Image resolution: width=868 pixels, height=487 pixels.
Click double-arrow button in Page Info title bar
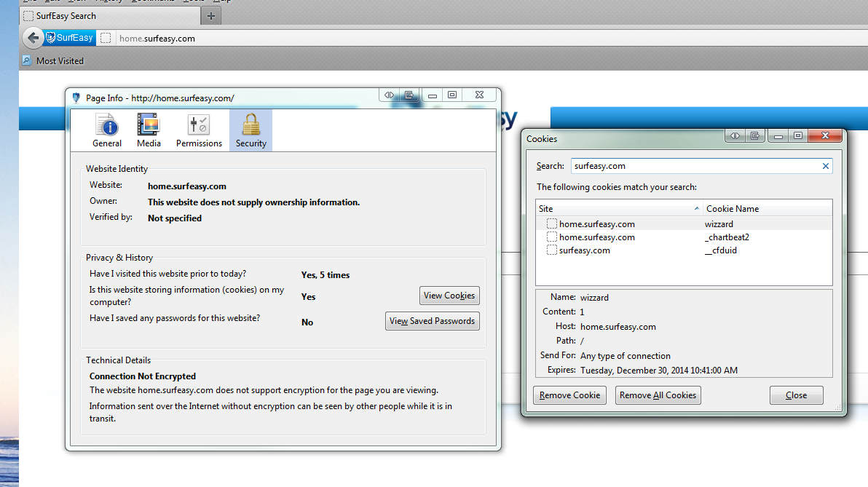point(389,95)
